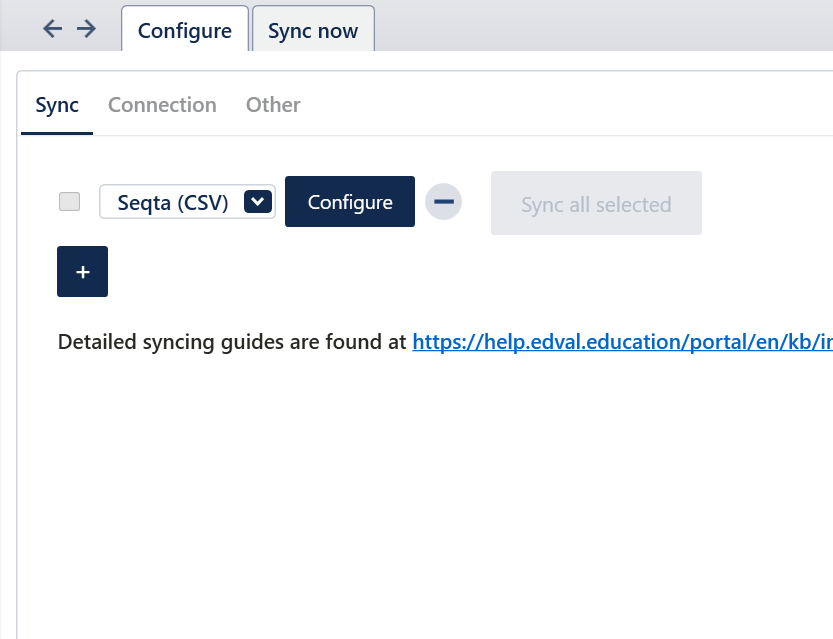Click the back arrow icon
Image resolution: width=833 pixels, height=639 pixels.
pos(53,29)
